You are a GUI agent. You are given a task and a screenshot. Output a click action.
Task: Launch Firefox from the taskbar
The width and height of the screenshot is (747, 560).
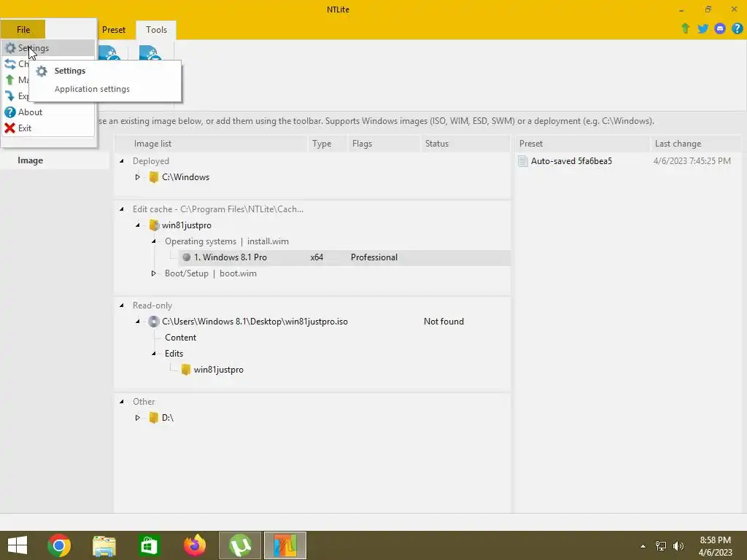[x=194, y=545]
